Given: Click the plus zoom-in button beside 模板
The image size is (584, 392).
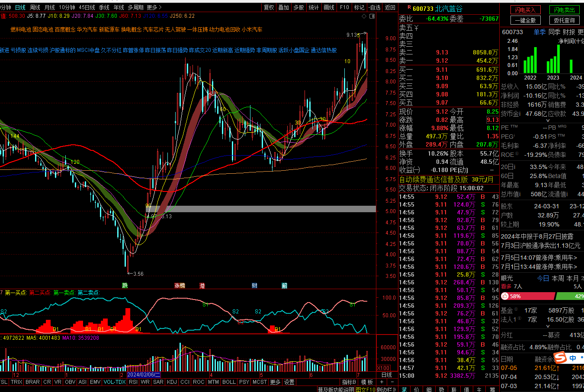Looking at the screenshot, I should (381, 382).
